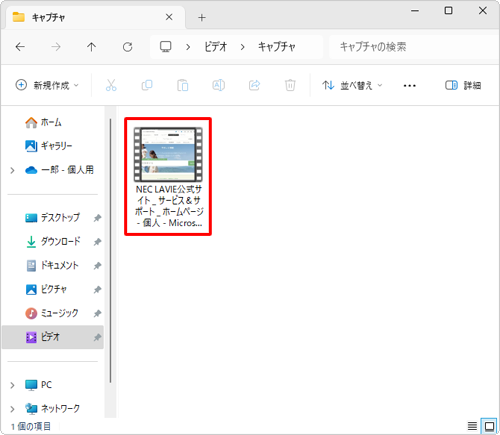
Task: Open 新規作成 dropdown menu
Action: point(47,85)
